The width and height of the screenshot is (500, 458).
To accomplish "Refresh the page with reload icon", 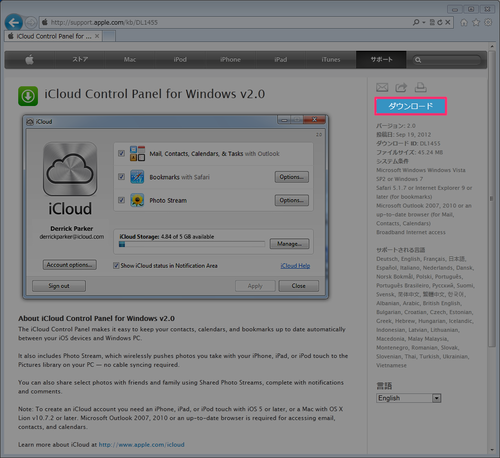I will [x=440, y=22].
